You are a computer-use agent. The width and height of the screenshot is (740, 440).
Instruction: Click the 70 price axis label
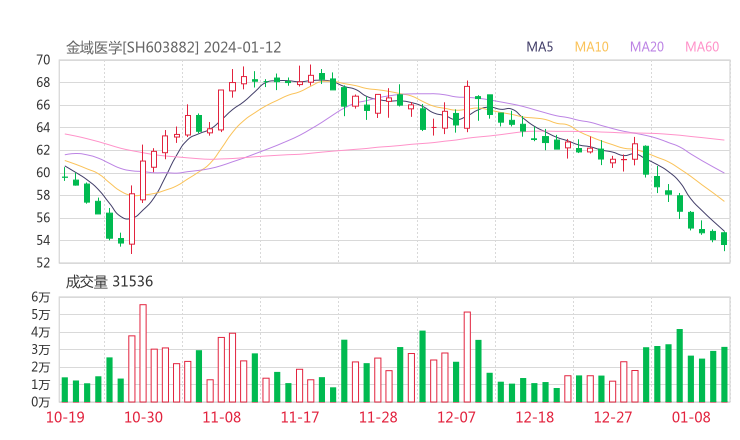(43, 60)
